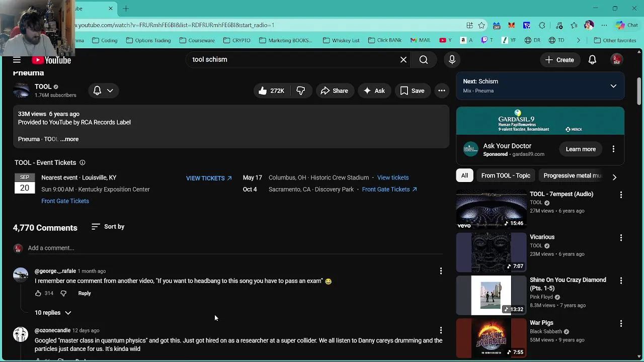Open Front Gate Tickets for Sacramento event
The height and width of the screenshot is (362, 644).
tap(389, 189)
